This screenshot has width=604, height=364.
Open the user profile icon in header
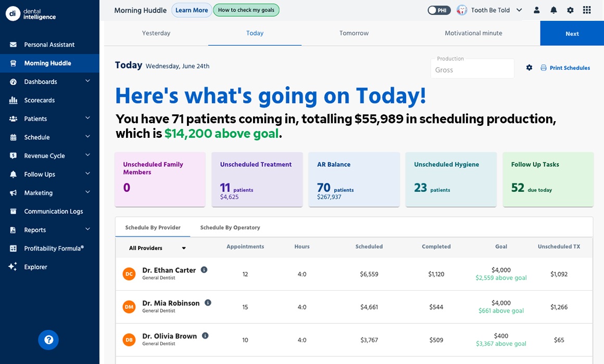537,10
